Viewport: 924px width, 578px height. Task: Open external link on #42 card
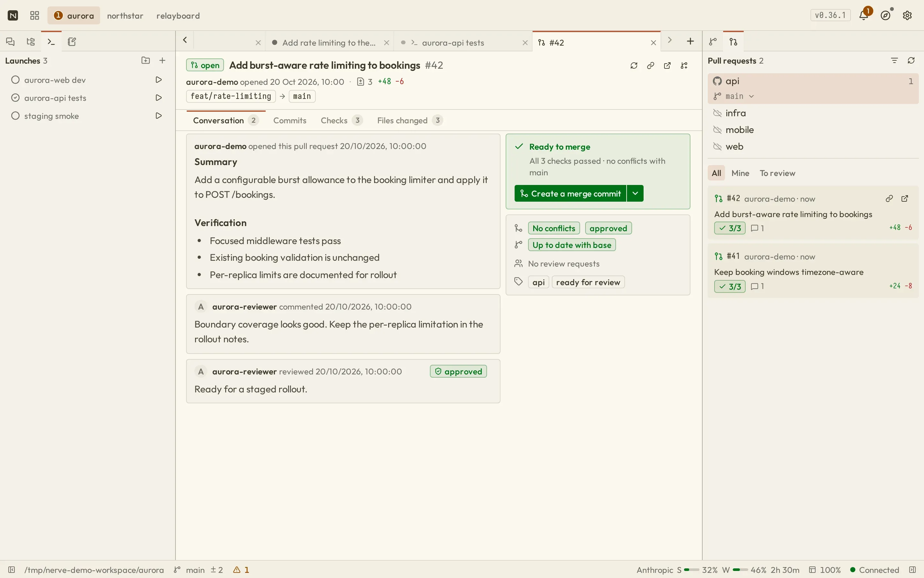pyautogui.click(x=905, y=198)
